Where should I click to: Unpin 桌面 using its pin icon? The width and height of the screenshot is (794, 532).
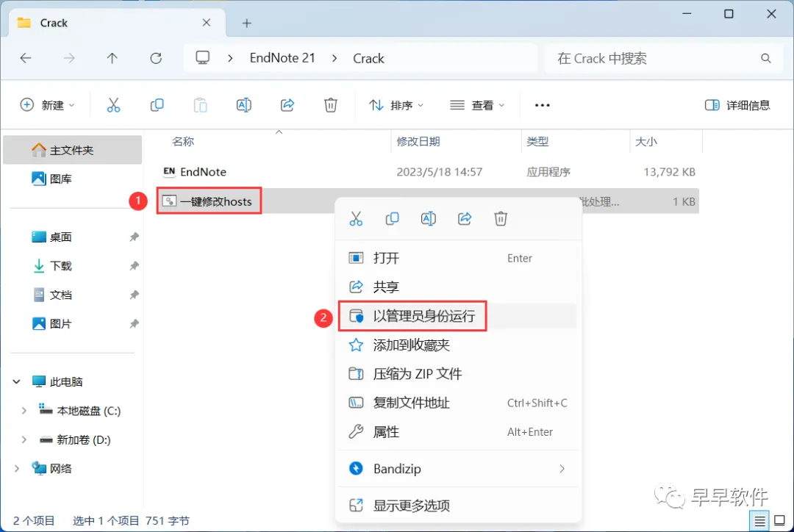click(135, 237)
